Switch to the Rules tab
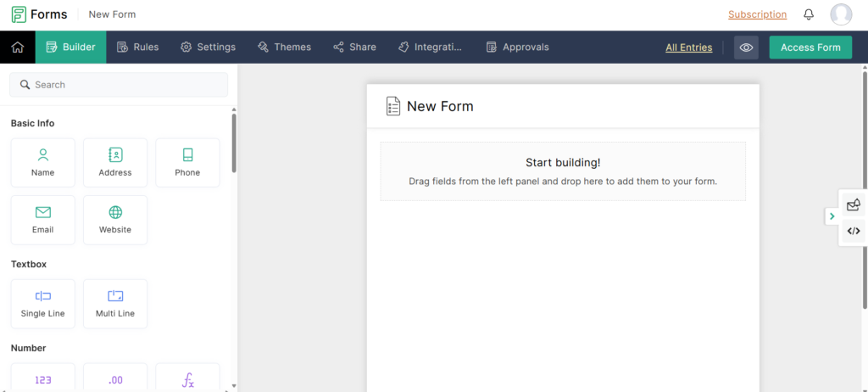This screenshot has height=392, width=868. point(138,48)
